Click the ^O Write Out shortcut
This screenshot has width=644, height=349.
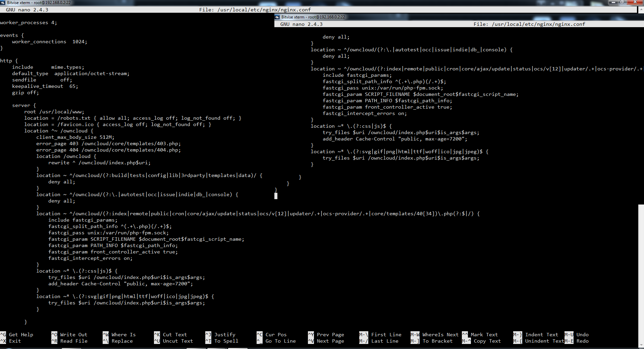click(x=69, y=335)
